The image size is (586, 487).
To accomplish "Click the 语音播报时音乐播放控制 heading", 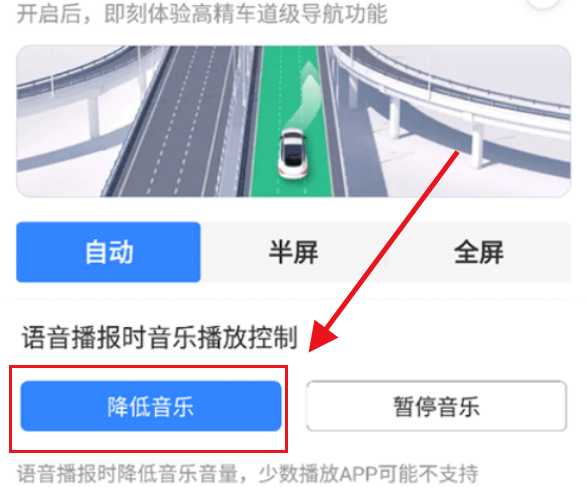I will tap(160, 337).
